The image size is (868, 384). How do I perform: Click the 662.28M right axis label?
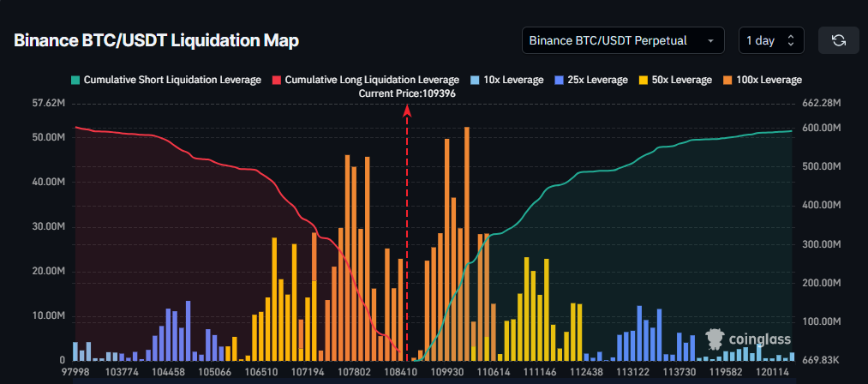[x=820, y=104]
